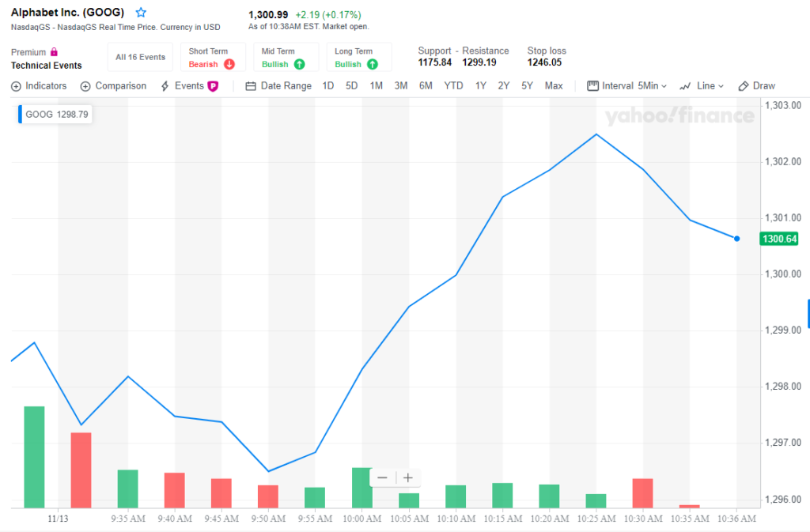Select the 1Y range
810x532 pixels.
coord(481,86)
